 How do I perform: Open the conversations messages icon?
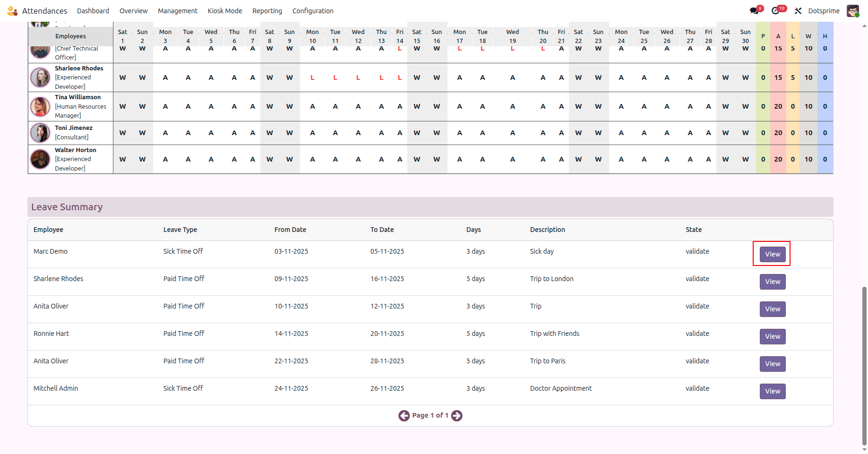(x=755, y=10)
